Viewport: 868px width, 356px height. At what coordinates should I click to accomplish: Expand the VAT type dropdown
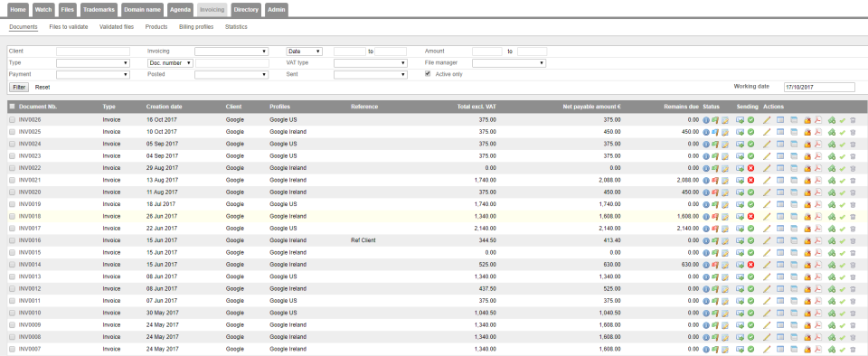[371, 63]
